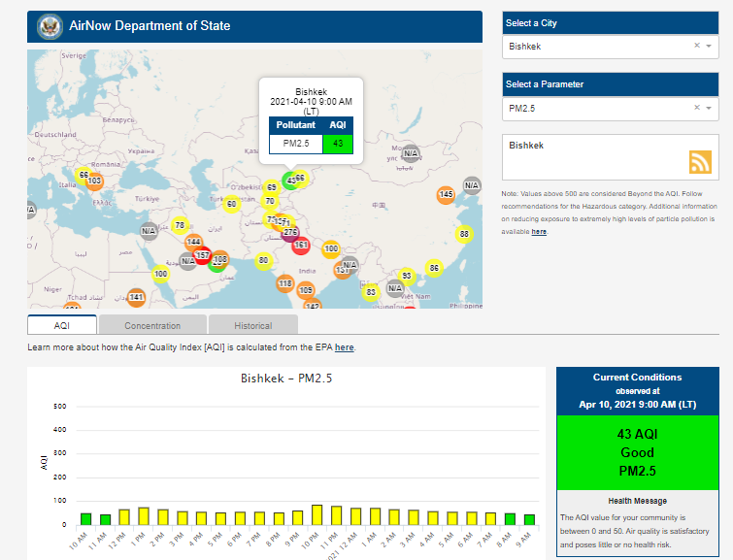Clear the selected PM2.5 parameter
The height and width of the screenshot is (560, 733).
click(696, 108)
